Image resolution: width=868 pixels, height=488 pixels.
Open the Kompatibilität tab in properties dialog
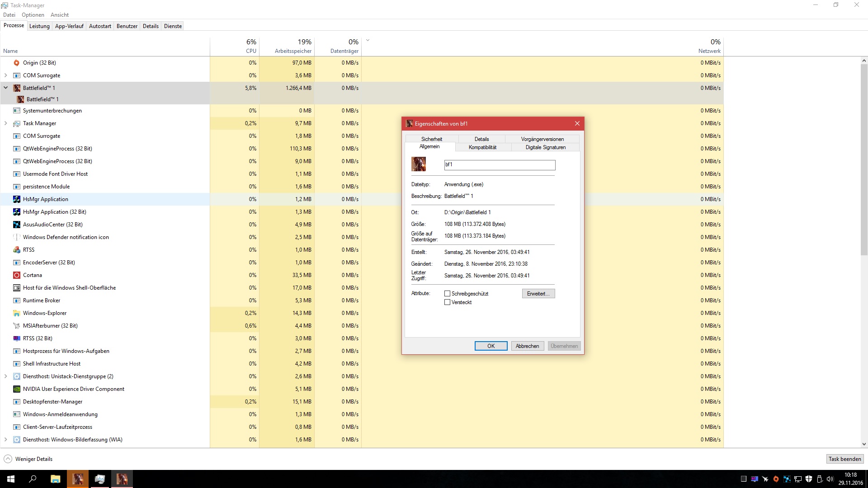tap(482, 147)
